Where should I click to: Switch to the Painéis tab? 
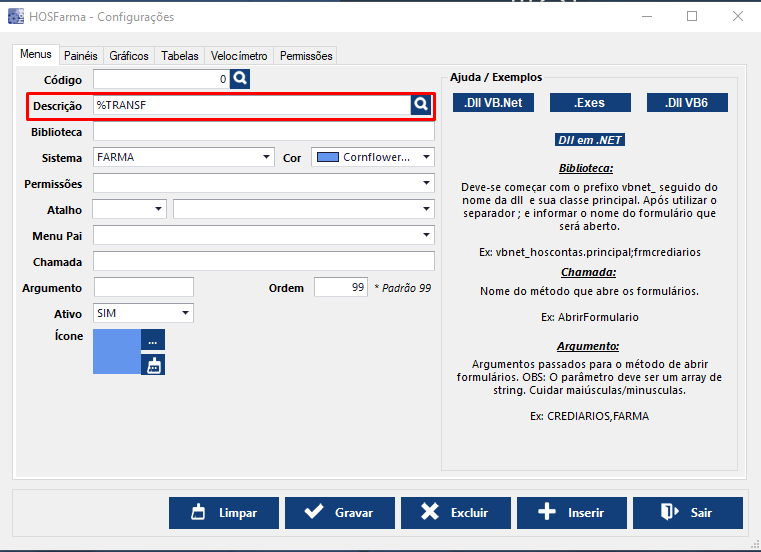coord(80,56)
